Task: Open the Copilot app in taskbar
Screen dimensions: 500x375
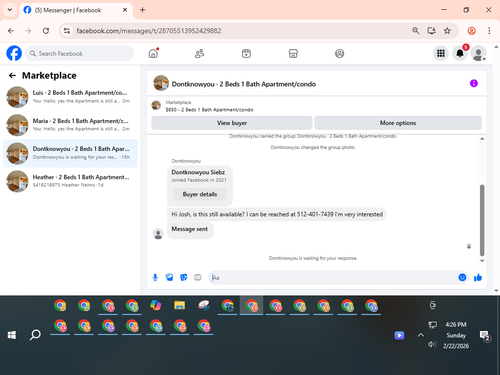Action: coord(155,305)
